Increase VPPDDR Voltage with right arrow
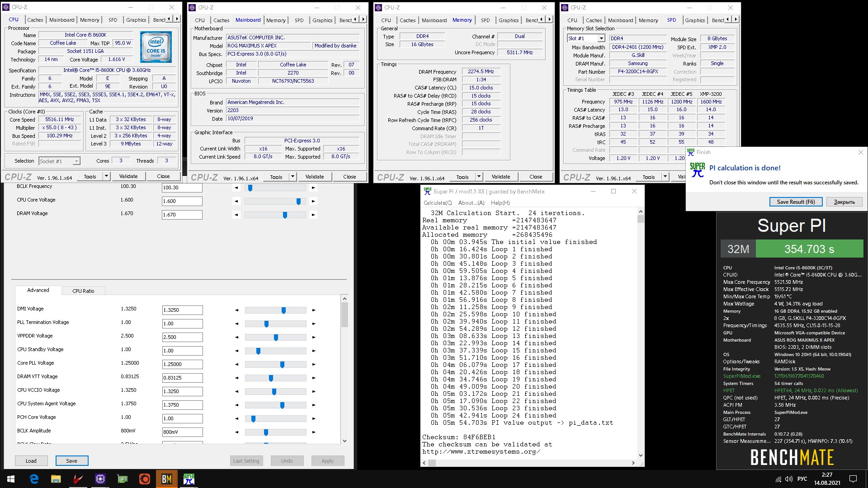Image resolution: width=868 pixels, height=488 pixels. point(314,337)
